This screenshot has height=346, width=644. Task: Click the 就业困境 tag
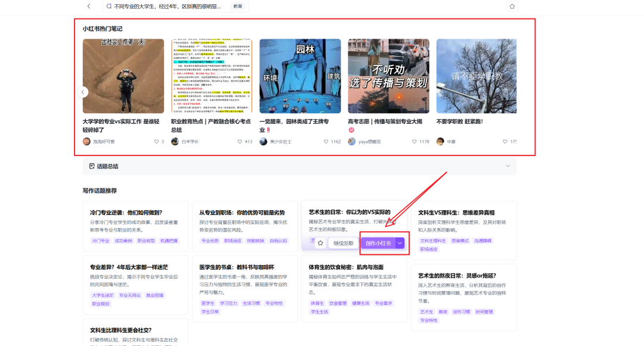coord(155,295)
